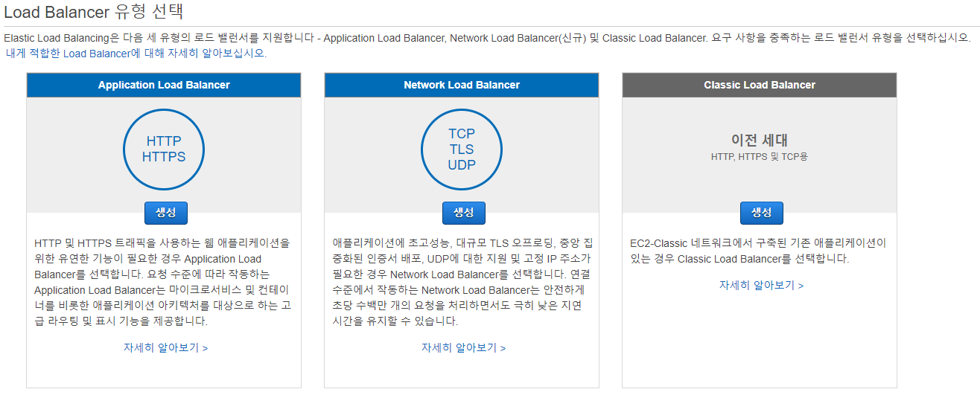980x395 pixels.
Task: Select the Network Load Balancer card header
Action: click(x=462, y=85)
